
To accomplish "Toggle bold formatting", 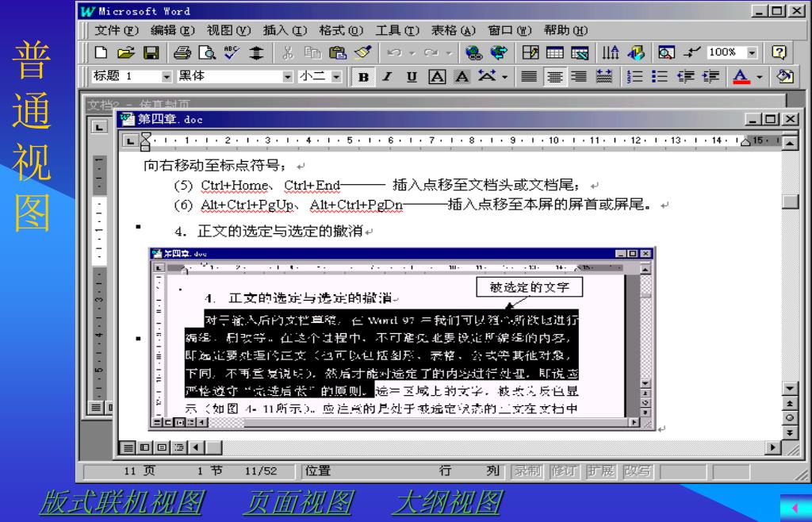I will tap(363, 77).
